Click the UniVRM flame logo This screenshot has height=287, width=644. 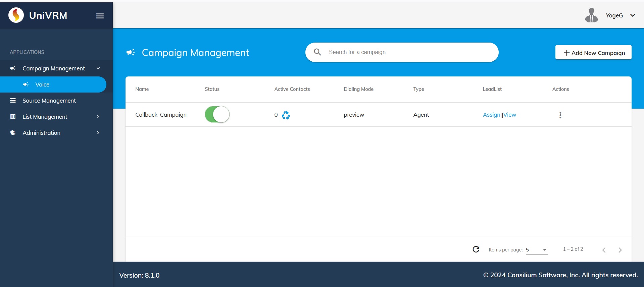coord(16,15)
